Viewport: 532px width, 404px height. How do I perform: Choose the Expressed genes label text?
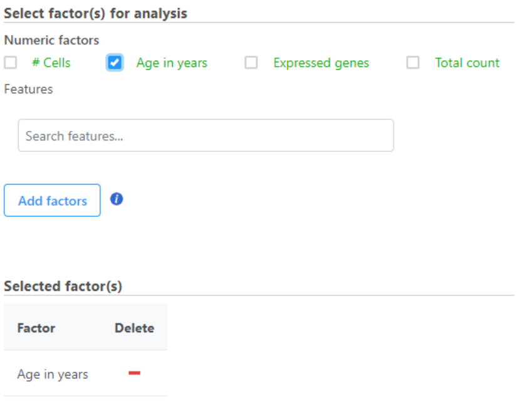coord(321,63)
